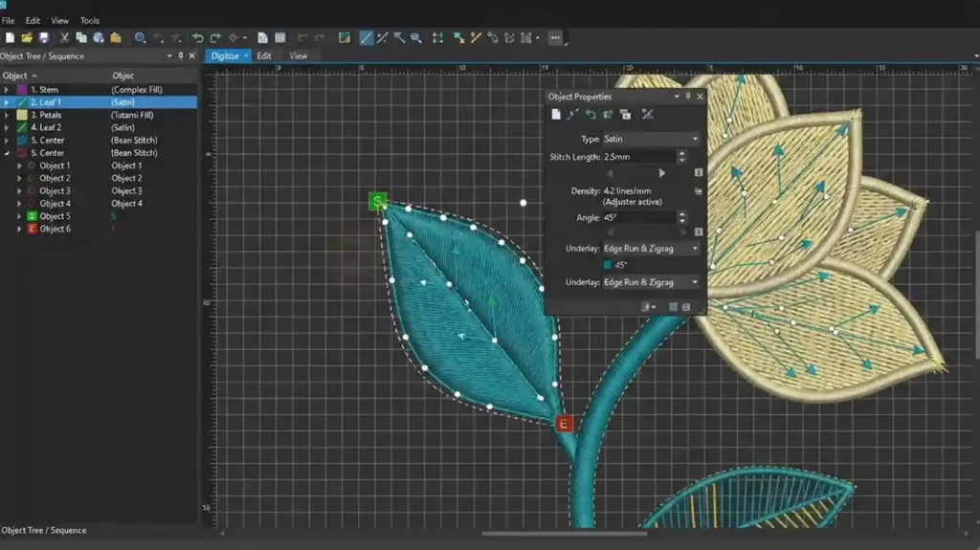Screen dimensions: 980x550
Task: Save the design with the floppy disk icon
Action: [44, 38]
